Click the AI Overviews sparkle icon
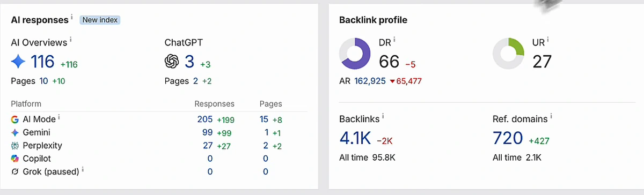The image size is (644, 195). (x=18, y=62)
